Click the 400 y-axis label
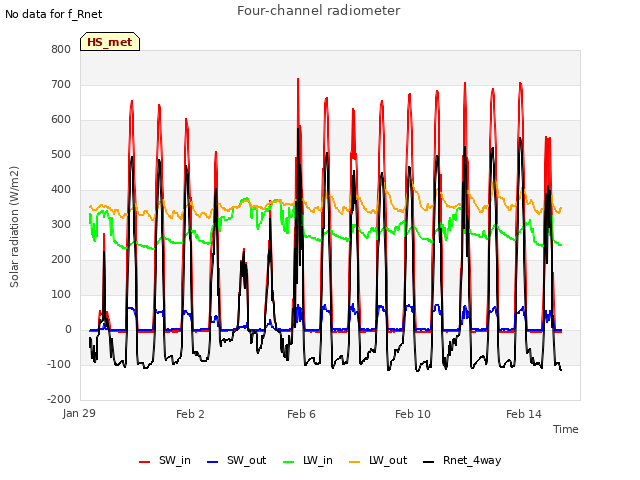Viewport: 640px width, 480px height. point(61,190)
